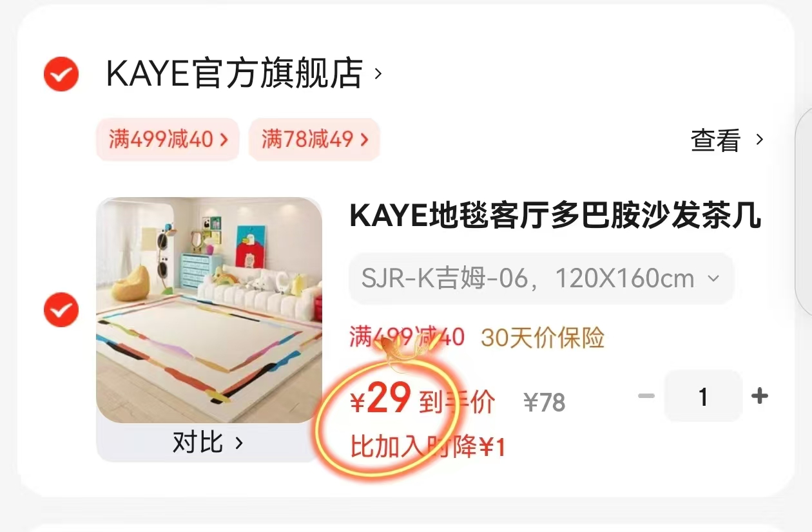This screenshot has height=532, width=812.
Task: Toggle the KAYE官方旗舰店 store checkbox
Action: [x=61, y=74]
